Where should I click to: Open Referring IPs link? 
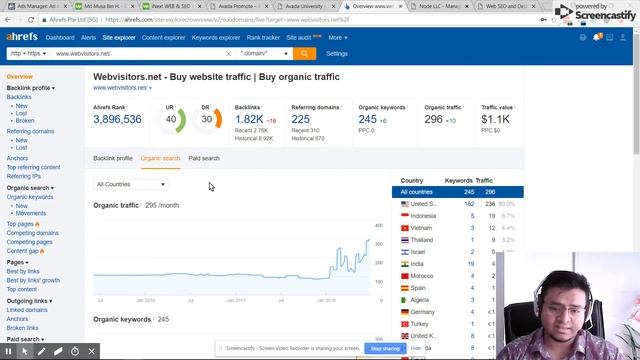[24, 176]
